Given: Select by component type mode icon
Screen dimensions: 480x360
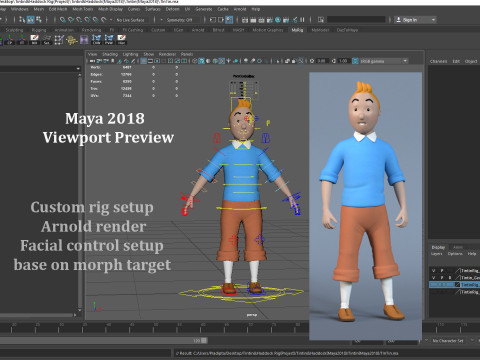Looking at the screenshot, I should click(39, 20).
